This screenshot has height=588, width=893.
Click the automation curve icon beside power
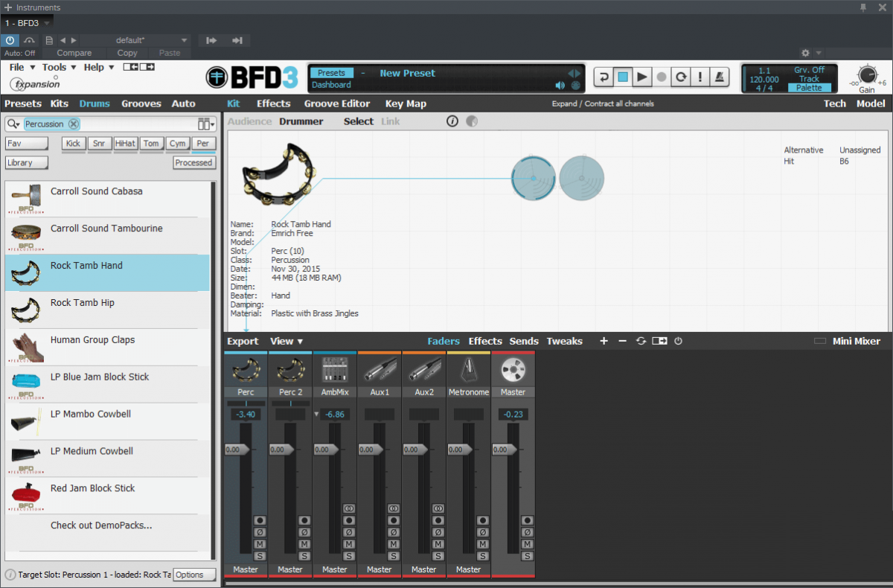click(29, 40)
